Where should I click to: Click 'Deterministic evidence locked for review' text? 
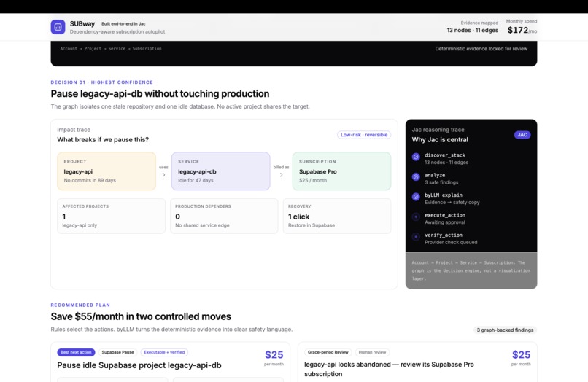coord(481,49)
